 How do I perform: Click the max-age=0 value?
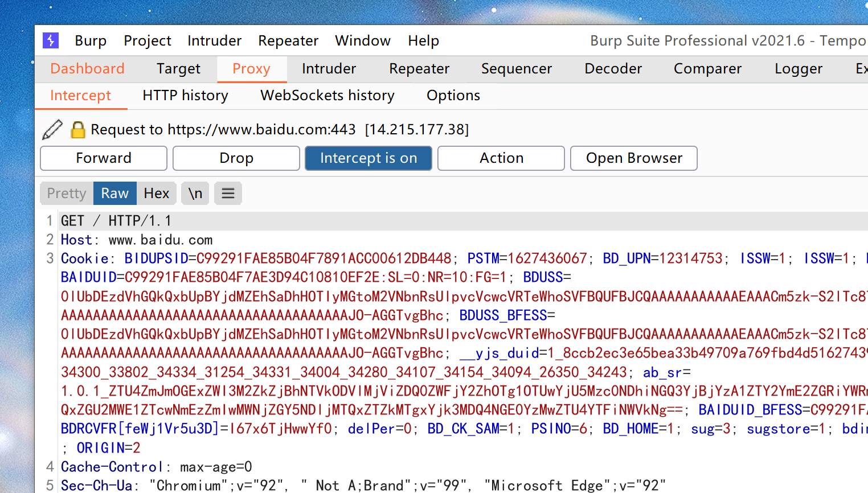coord(216,467)
